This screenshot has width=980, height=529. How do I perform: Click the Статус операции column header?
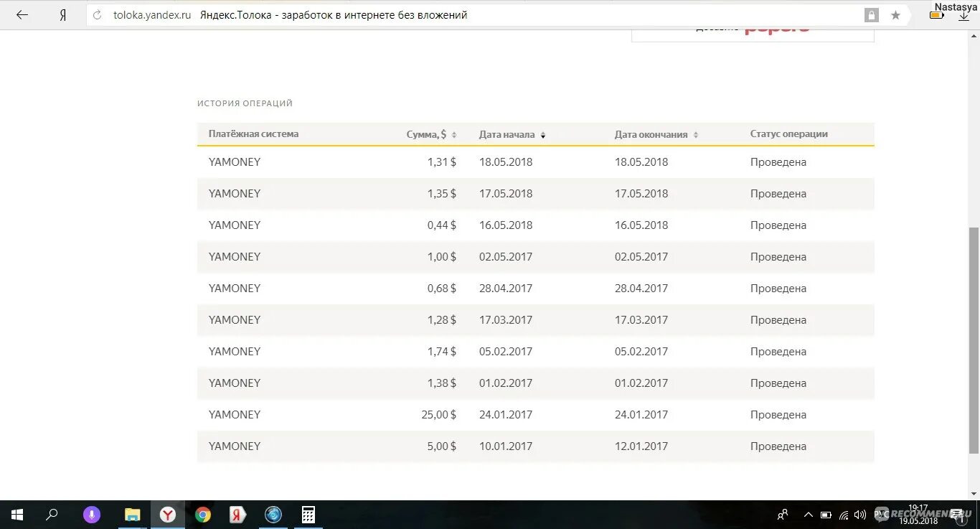[789, 134]
